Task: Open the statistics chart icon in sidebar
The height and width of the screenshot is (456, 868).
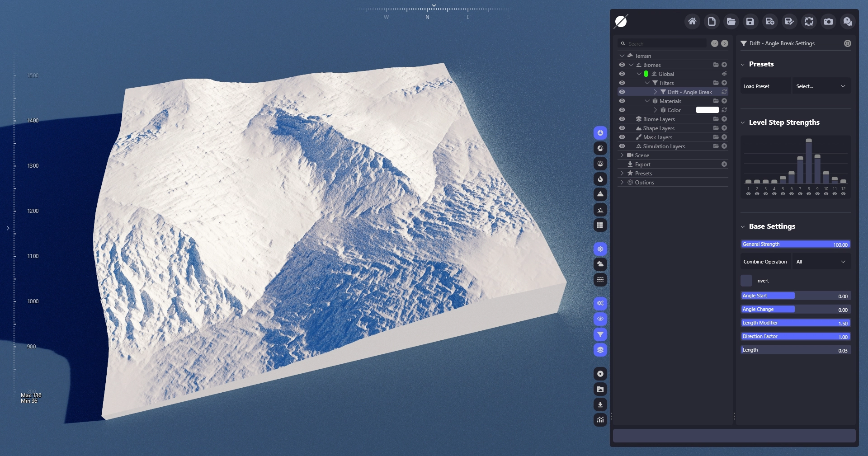Action: pos(600,420)
